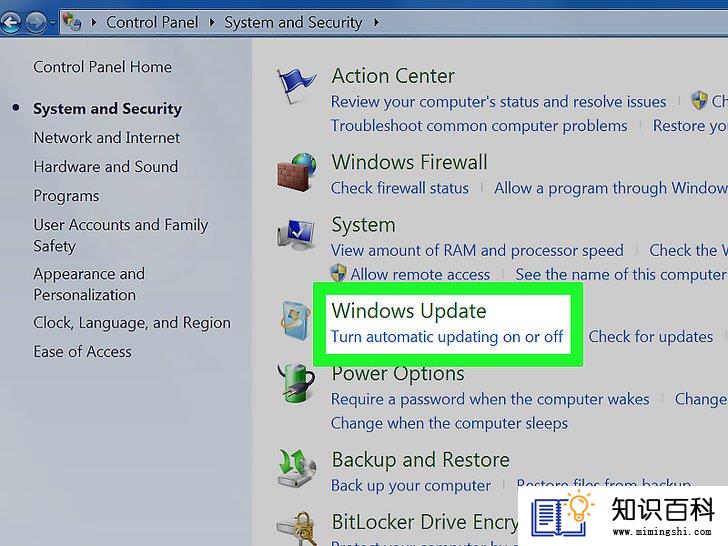This screenshot has width=728, height=546.
Task: Open the Backup and Restore icon
Action: [x=296, y=468]
